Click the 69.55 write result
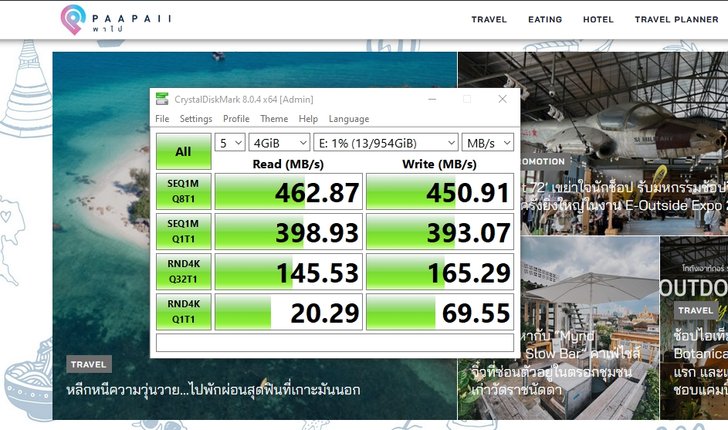Image resolution: width=728 pixels, height=430 pixels. (x=440, y=312)
